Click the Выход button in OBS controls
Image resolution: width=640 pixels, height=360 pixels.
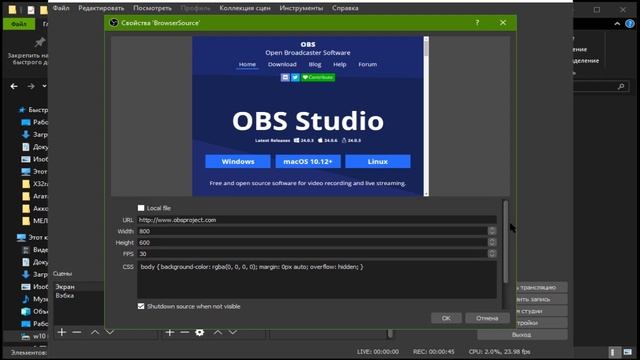[x=522, y=335]
